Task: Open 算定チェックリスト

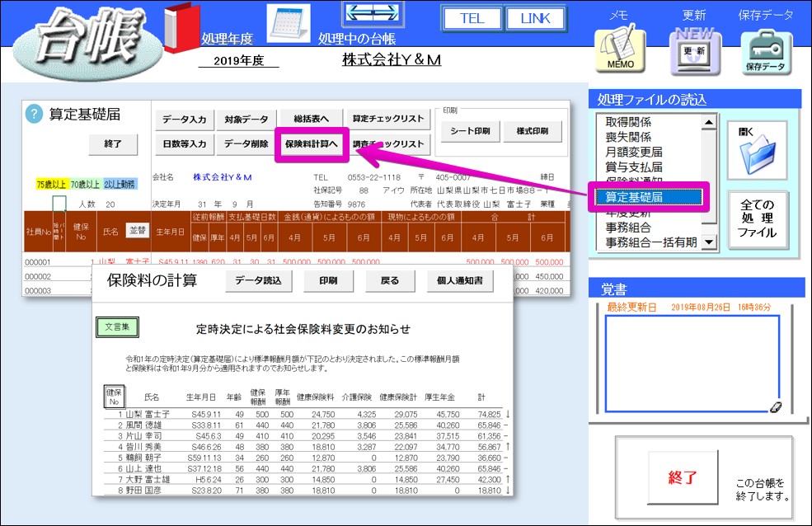Action: pyautogui.click(x=388, y=119)
